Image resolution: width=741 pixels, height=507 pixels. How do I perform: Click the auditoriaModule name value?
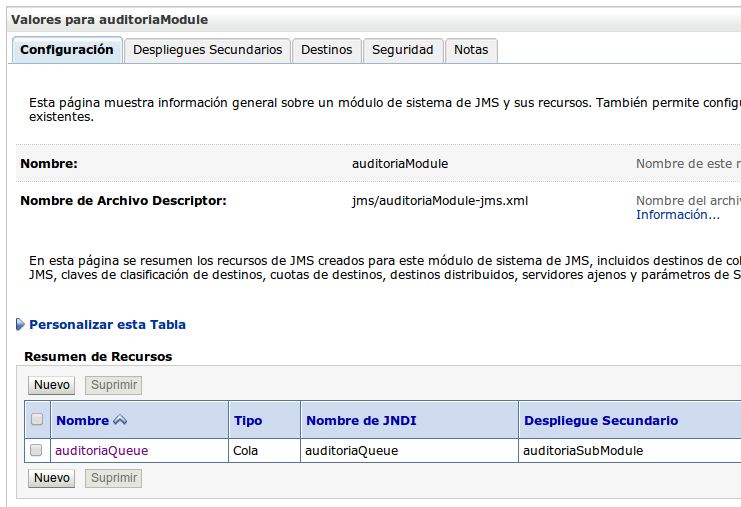[400, 164]
